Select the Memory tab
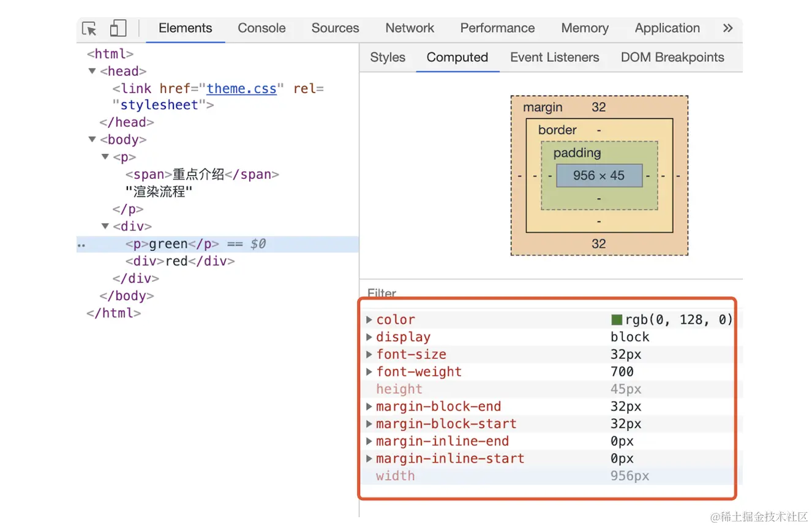Viewport: 812px width, 527px height. pyautogui.click(x=585, y=28)
